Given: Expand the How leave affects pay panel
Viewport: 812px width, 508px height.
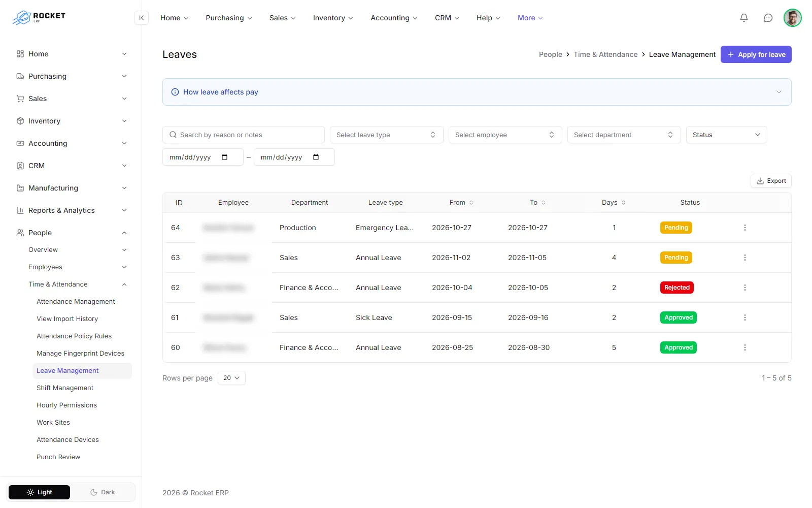Looking at the screenshot, I should click(477, 92).
